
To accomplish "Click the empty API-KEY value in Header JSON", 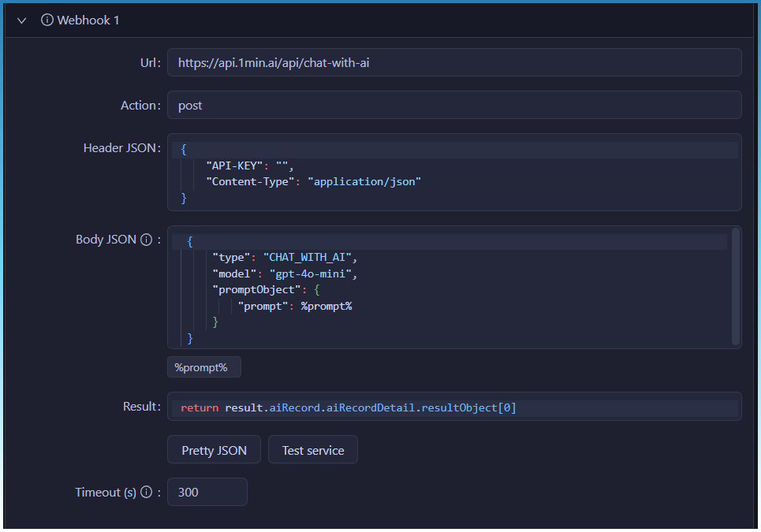I will point(282,166).
